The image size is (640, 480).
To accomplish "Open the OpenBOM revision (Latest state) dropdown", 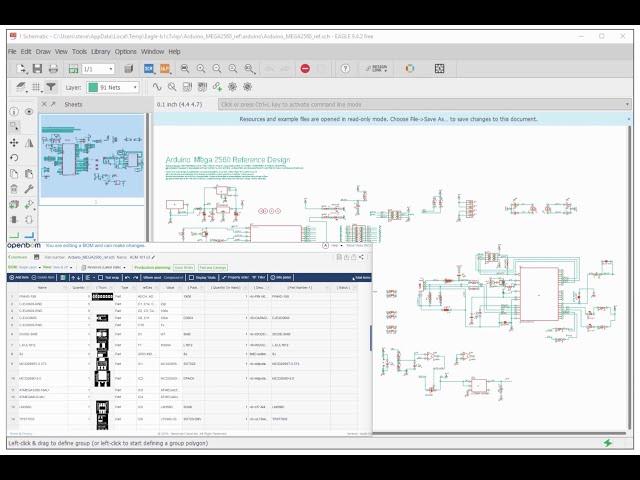I will (x=104, y=267).
